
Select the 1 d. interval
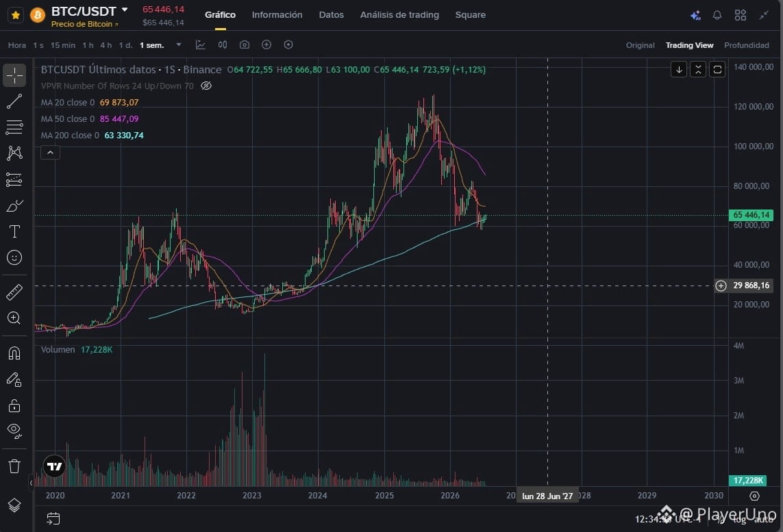(x=125, y=45)
